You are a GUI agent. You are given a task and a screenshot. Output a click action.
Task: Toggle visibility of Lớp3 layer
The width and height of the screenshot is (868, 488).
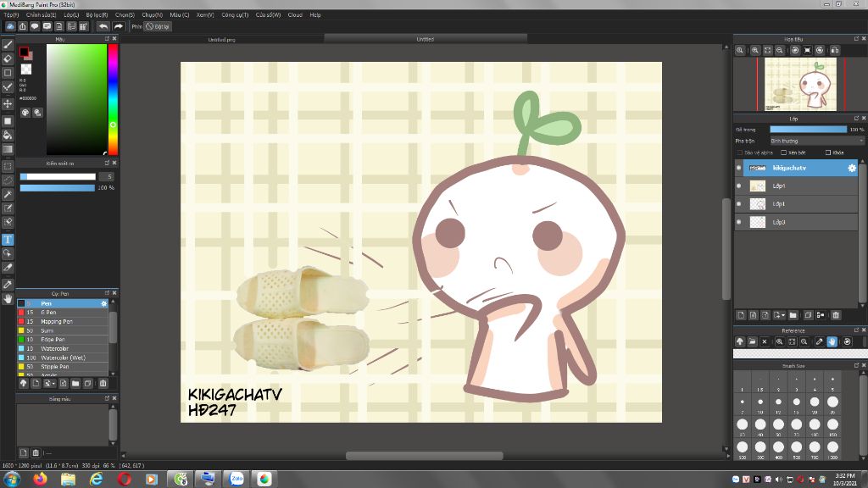[739, 222]
